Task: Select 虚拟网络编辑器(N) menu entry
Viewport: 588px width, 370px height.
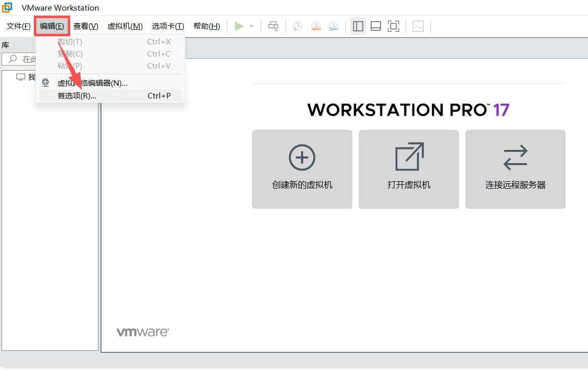Action: [110, 83]
